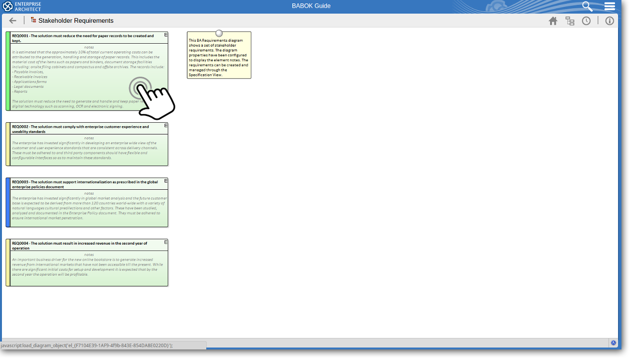
Task: Click the blue status bar on REQ0003
Action: click(x=8, y=202)
